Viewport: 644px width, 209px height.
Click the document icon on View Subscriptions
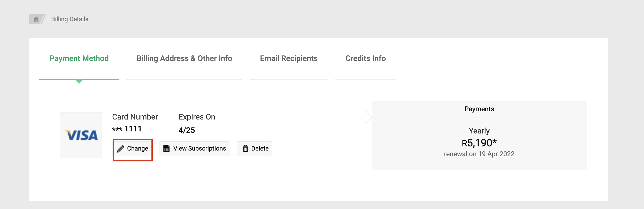166,148
